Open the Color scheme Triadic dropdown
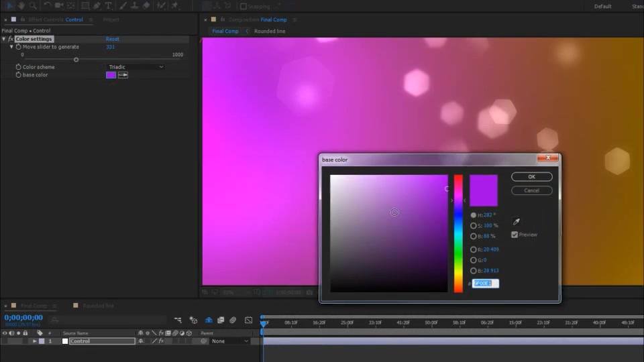 (136, 67)
